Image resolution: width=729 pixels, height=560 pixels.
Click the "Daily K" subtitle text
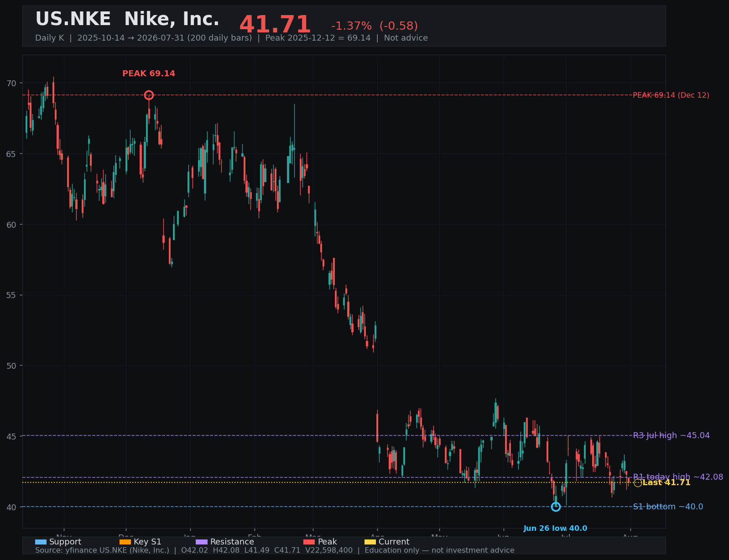pyautogui.click(x=50, y=38)
